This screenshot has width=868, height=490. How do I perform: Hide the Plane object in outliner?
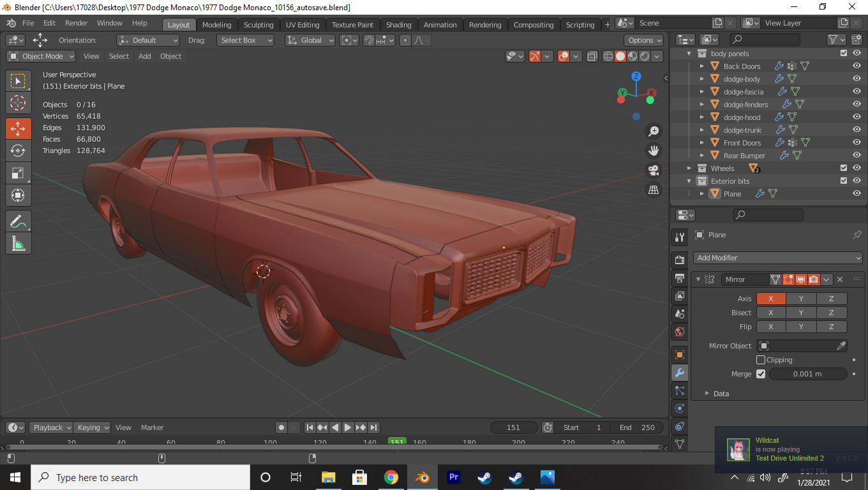pos(857,194)
